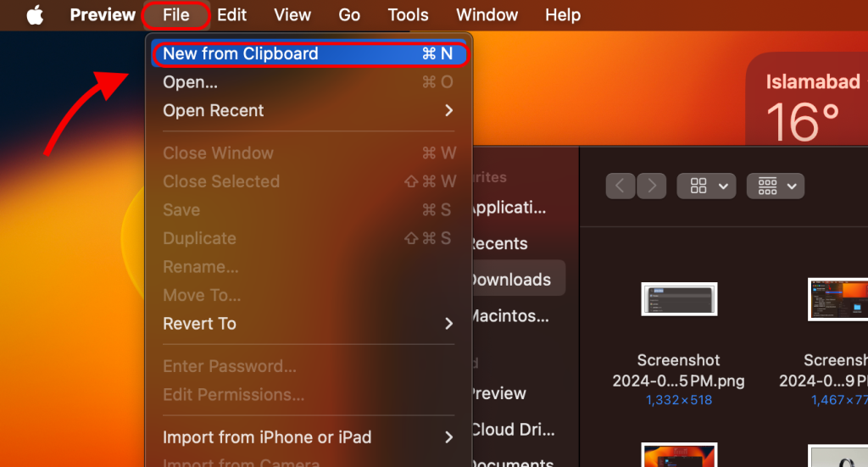This screenshot has height=467, width=868.
Task: Expand the Open Recent submenu
Action: (x=309, y=111)
